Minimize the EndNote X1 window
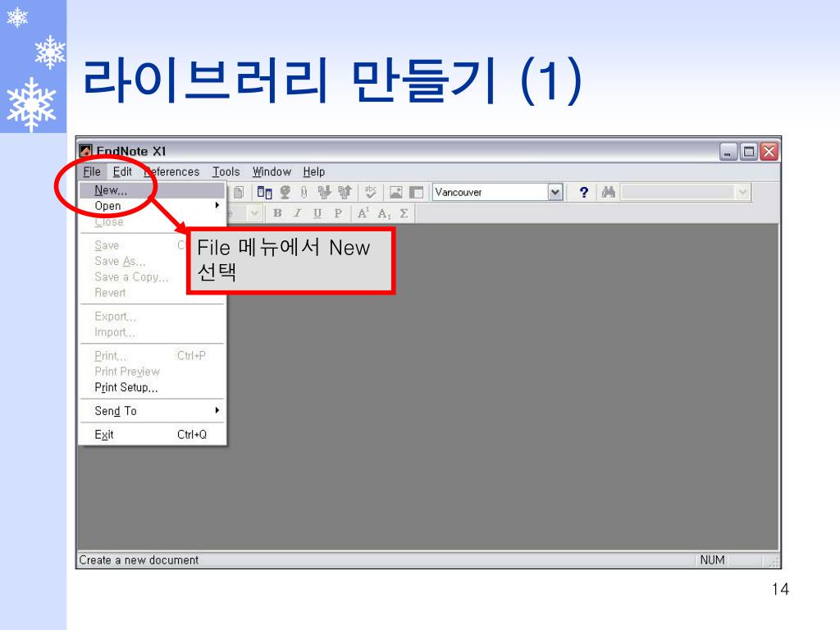 (x=728, y=152)
